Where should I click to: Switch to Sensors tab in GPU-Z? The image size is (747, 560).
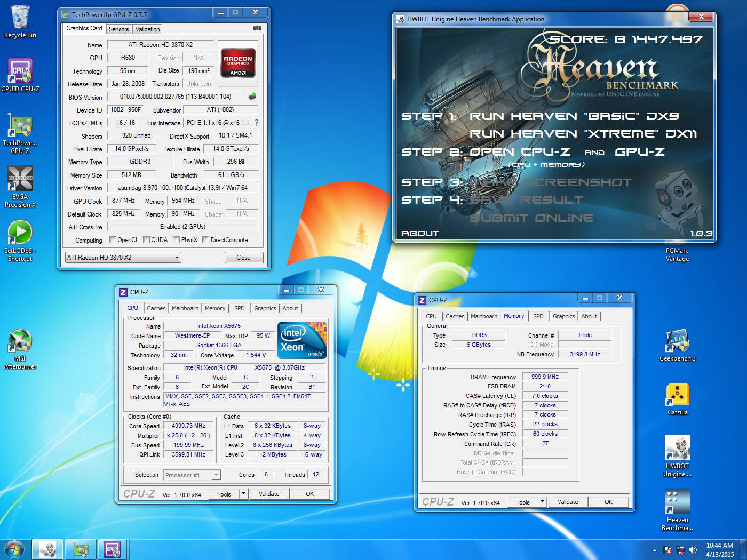[x=118, y=29]
